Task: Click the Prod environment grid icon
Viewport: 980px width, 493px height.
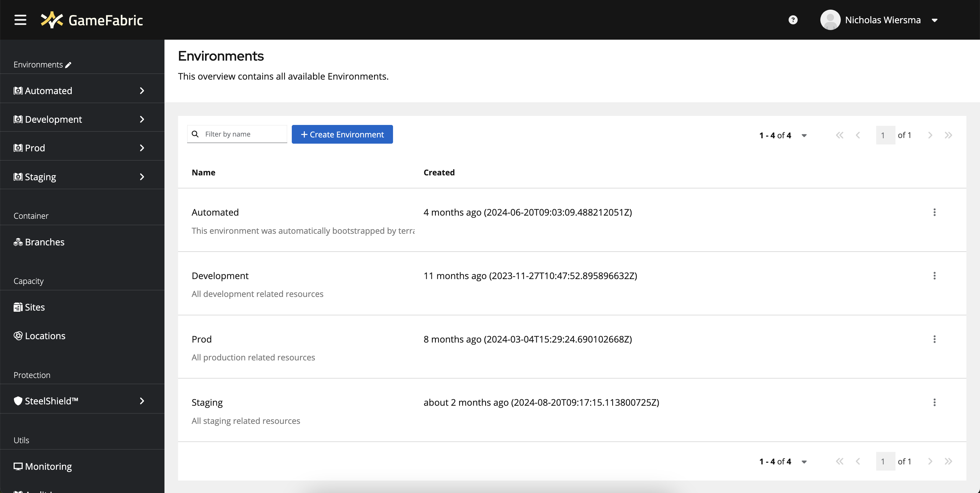Action: 18,148
